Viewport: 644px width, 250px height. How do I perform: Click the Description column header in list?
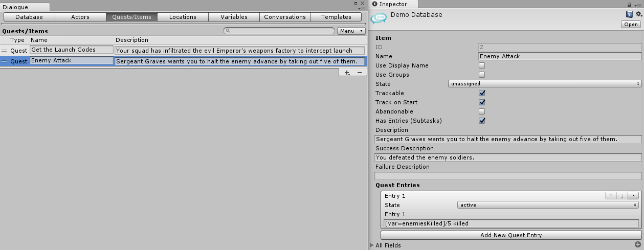point(132,40)
